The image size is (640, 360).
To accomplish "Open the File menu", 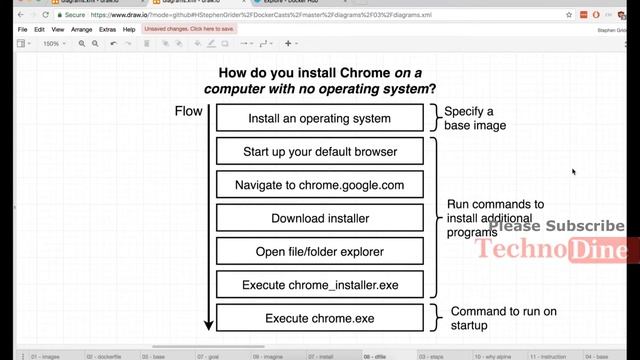I will click(x=22, y=29).
